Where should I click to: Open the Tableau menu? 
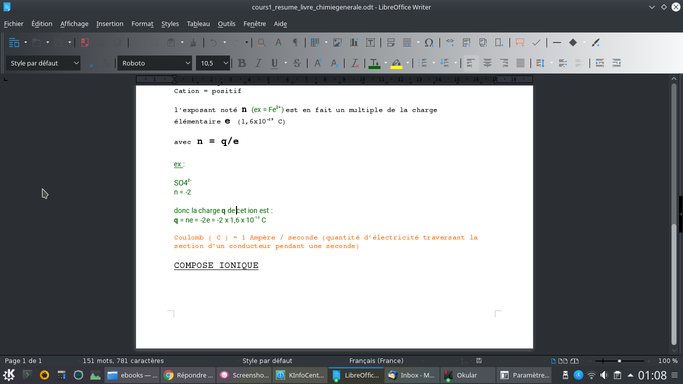(198, 24)
